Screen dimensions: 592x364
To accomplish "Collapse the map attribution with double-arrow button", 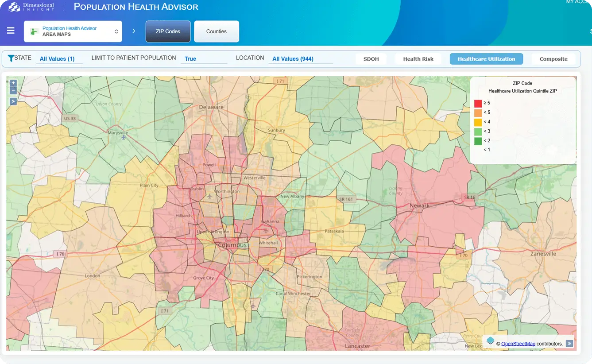I will tap(569, 343).
